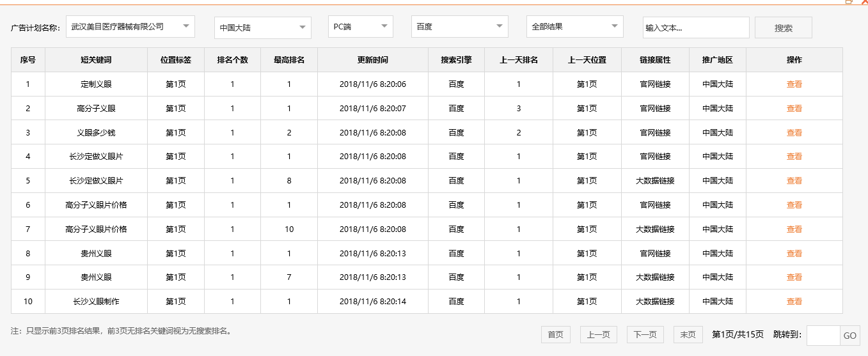This screenshot has width=868, height=356.
Task: Click the 搜索 button
Action: click(784, 27)
